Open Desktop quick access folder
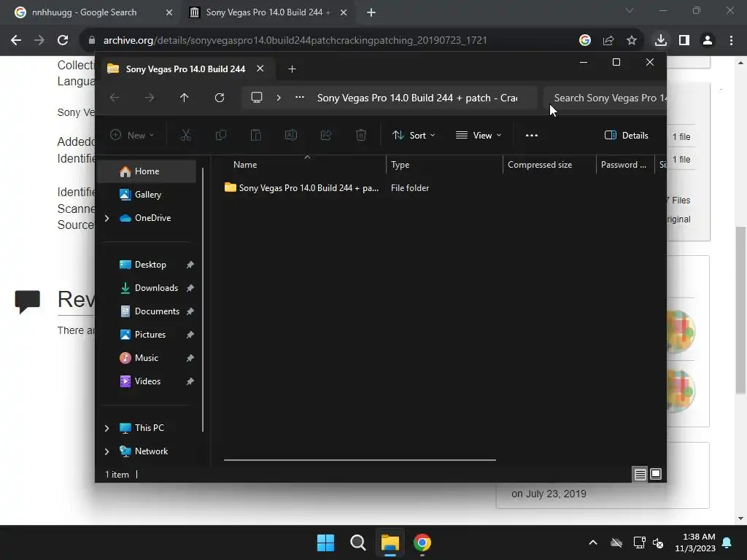This screenshot has width=747, height=560. [x=147, y=265]
